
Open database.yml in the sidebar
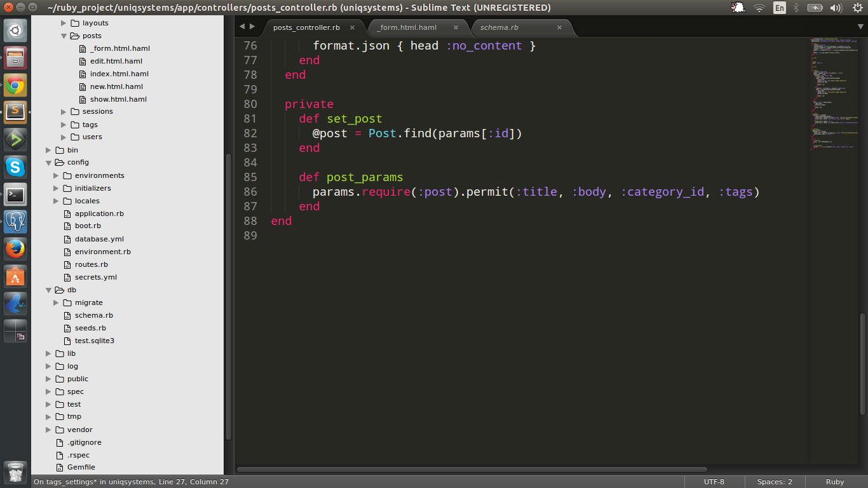point(99,239)
